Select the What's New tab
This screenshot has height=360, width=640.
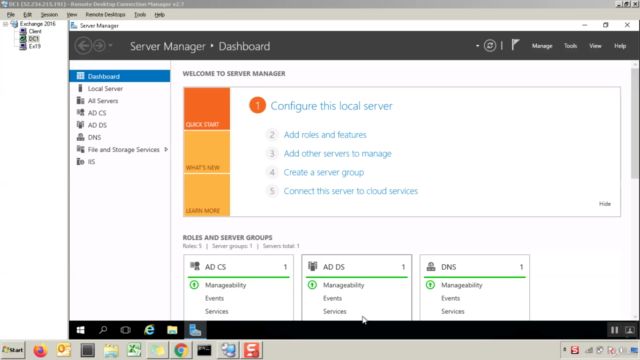tap(207, 152)
